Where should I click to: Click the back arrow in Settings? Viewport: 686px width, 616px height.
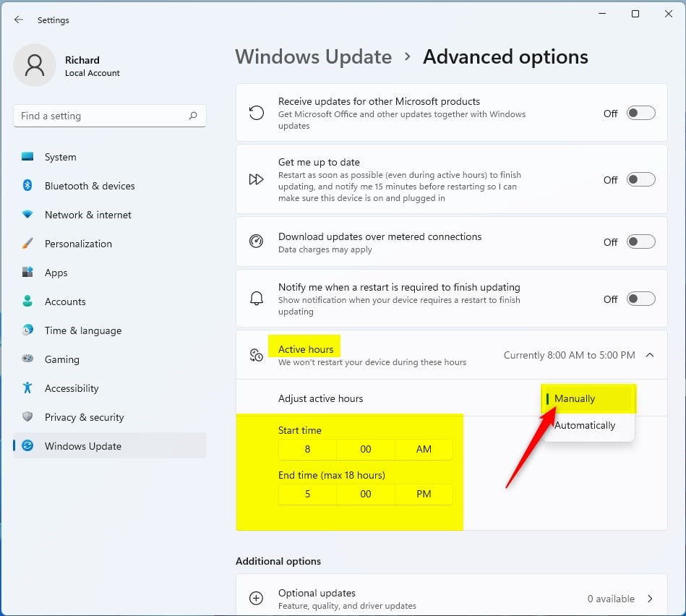click(x=18, y=20)
